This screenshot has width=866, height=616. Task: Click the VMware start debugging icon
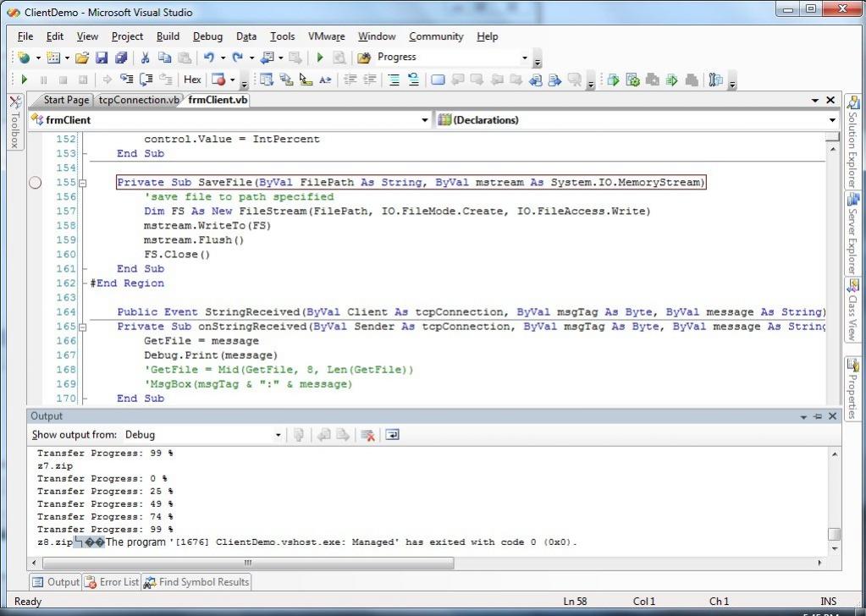tap(613, 80)
